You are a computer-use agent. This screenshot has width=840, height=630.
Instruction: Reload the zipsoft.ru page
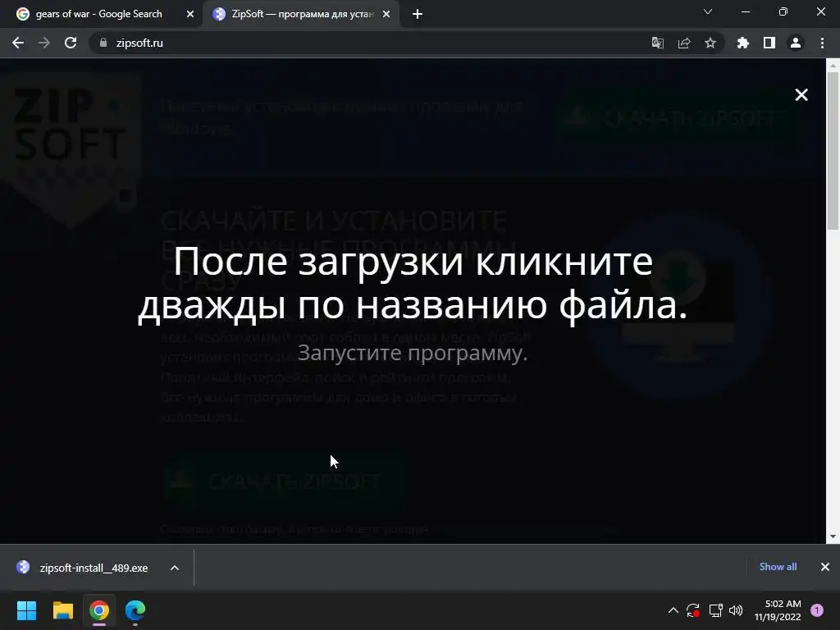tap(71, 43)
